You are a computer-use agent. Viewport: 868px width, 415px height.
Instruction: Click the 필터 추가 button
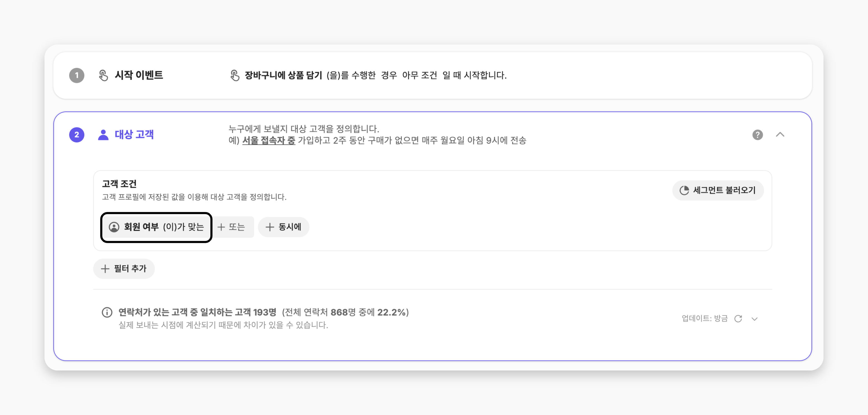click(x=124, y=268)
